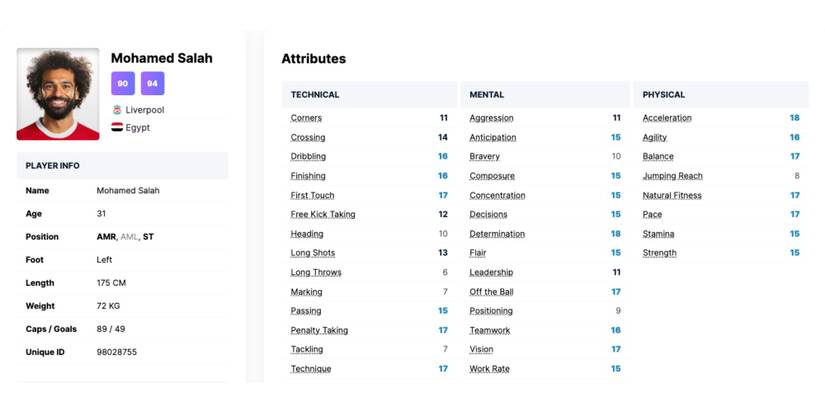
Task: Click the Determination attribute label
Action: tap(497, 234)
